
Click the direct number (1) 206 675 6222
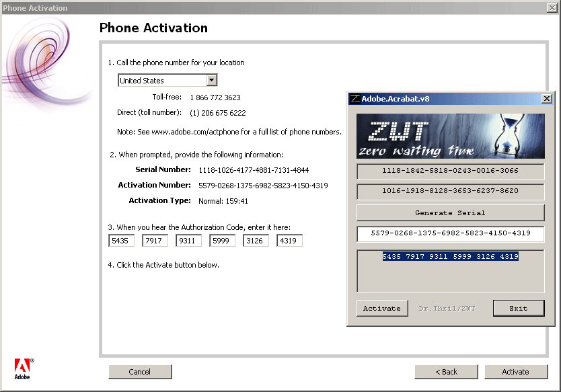pyautogui.click(x=218, y=113)
